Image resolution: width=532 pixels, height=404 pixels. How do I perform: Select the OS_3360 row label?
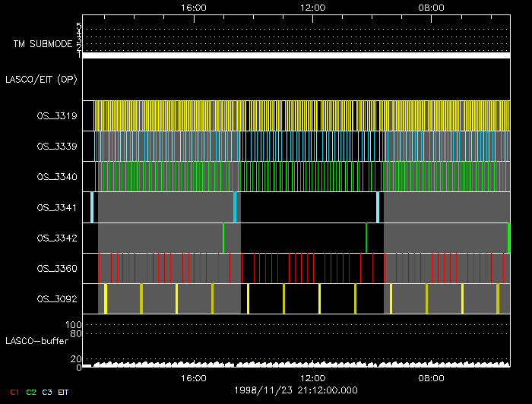click(x=57, y=268)
